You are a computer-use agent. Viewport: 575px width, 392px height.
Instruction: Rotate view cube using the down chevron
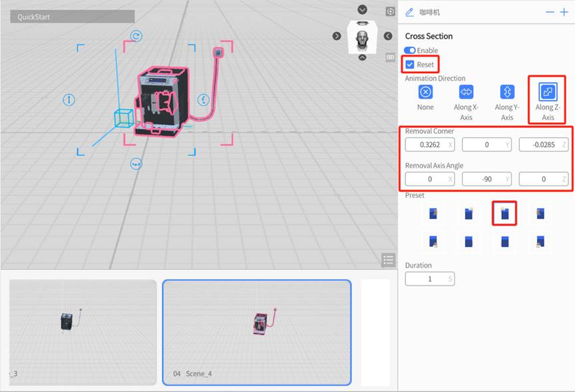coord(362,9)
